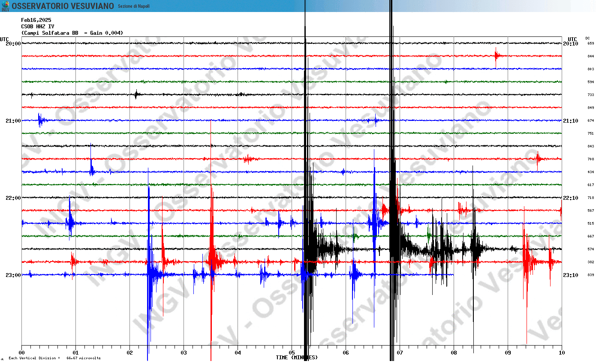Click the 02 minute axis tick label
Viewport: 596px width, 364px height.
point(130,353)
